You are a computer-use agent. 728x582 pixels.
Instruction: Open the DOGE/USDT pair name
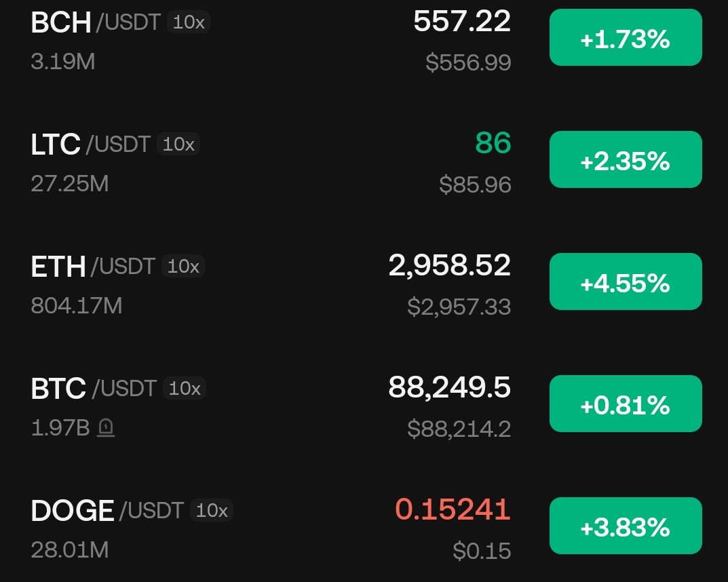pos(107,511)
